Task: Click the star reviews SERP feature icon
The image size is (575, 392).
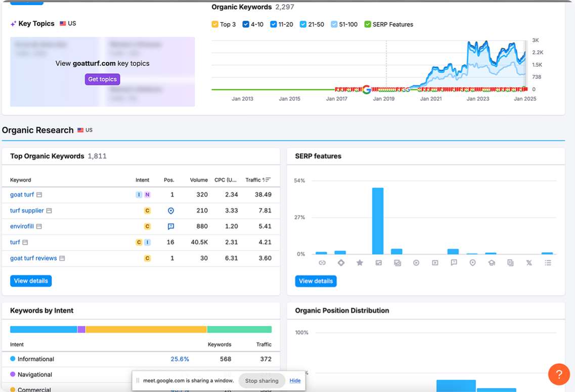Action: pyautogui.click(x=360, y=263)
